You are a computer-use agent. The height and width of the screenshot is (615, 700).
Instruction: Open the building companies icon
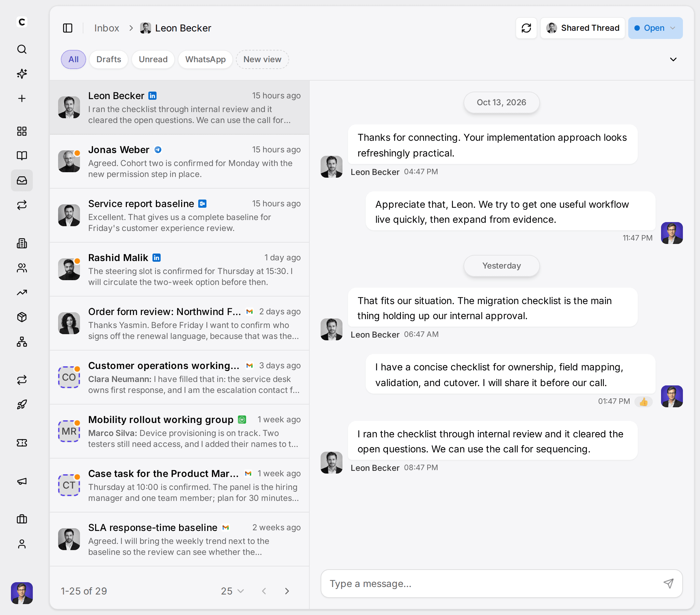click(22, 244)
